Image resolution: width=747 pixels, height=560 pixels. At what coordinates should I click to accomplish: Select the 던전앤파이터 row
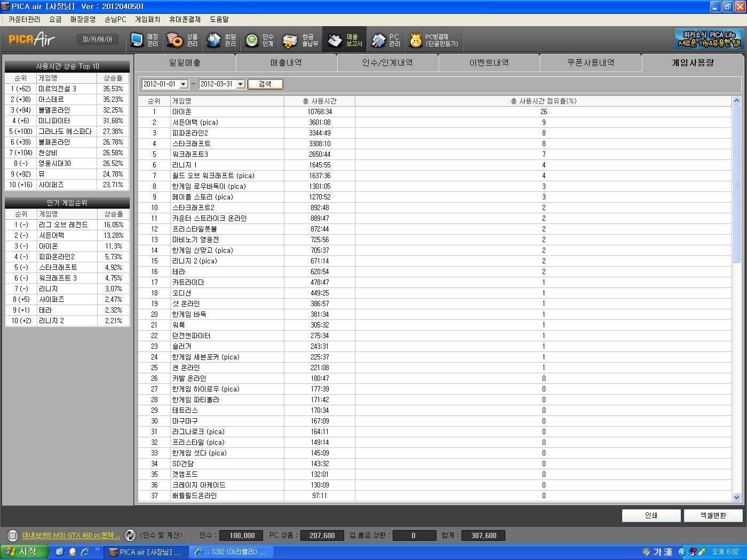coord(435,335)
